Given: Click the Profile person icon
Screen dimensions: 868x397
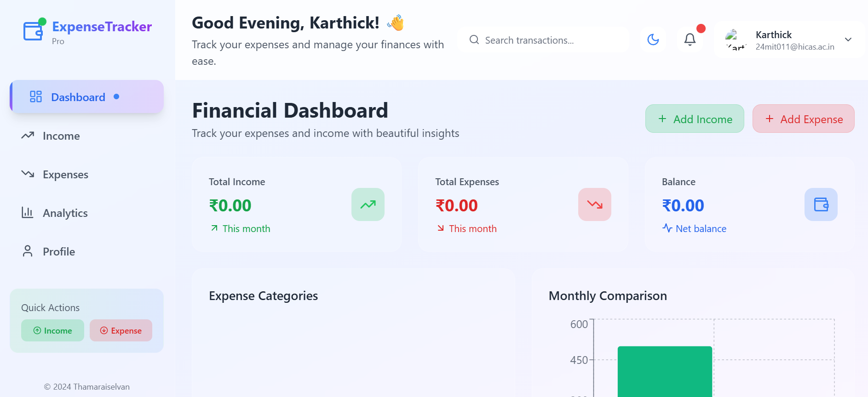Looking at the screenshot, I should [28, 251].
